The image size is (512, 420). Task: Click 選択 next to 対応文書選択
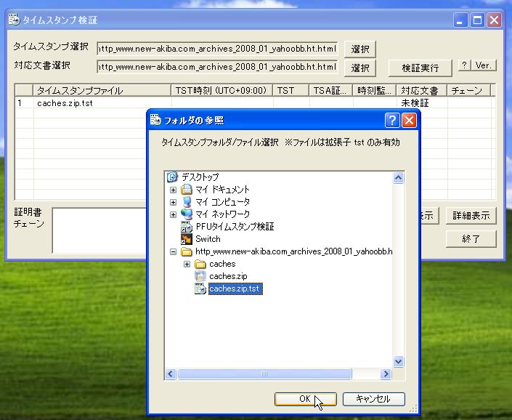click(x=359, y=68)
